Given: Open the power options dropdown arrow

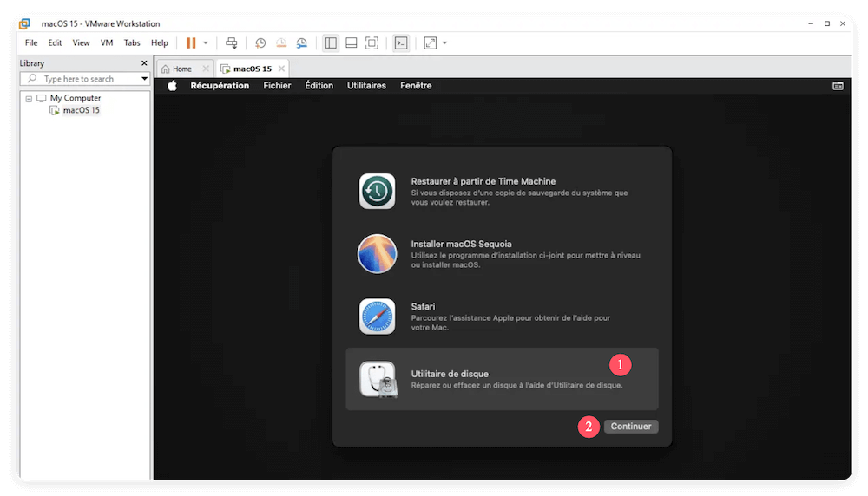Looking at the screenshot, I should tap(206, 43).
